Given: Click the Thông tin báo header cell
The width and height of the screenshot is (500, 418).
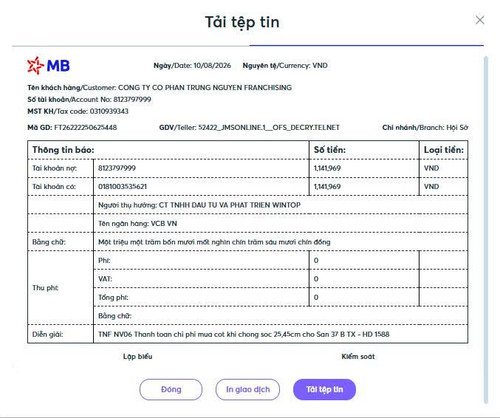Looking at the screenshot, I should click(168, 150).
